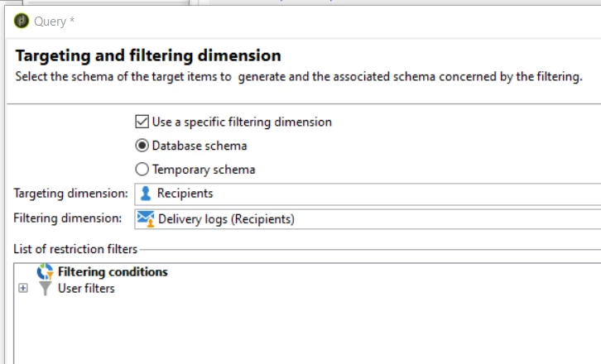601x364 pixels.
Task: Select the Database schema radio button
Action: point(142,146)
